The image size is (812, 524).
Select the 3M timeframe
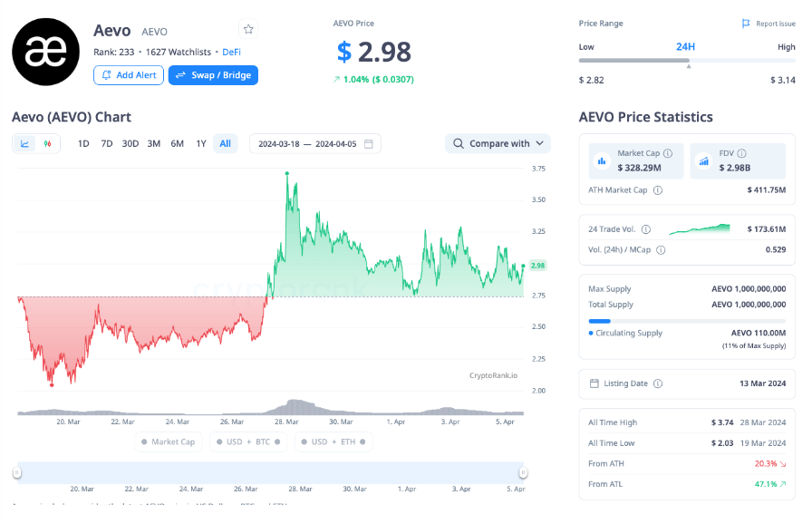(154, 143)
